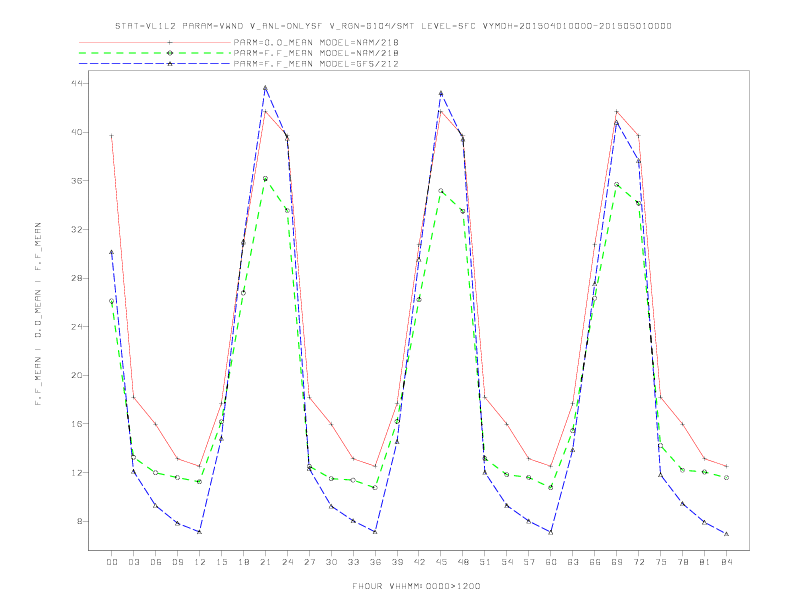Image resolution: width=792 pixels, height=612 pixels.
Task: Click y-axis tick label 8
Action: (x=78, y=521)
